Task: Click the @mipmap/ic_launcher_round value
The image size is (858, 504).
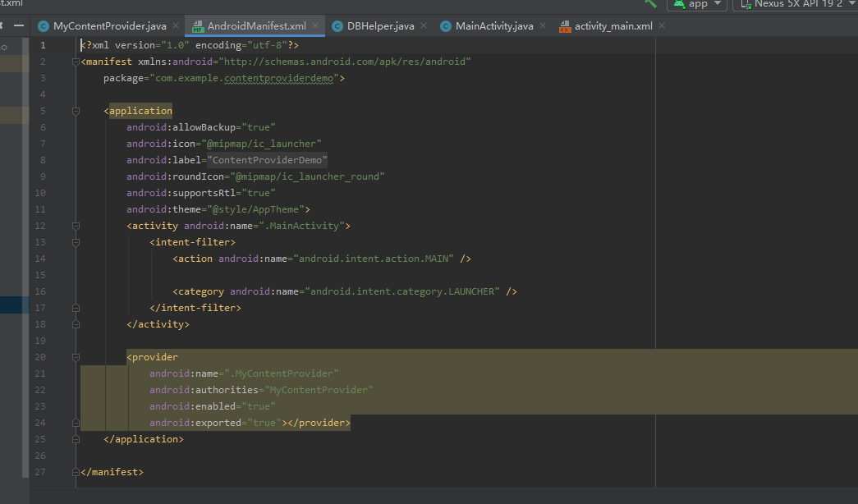Action: click(x=307, y=176)
